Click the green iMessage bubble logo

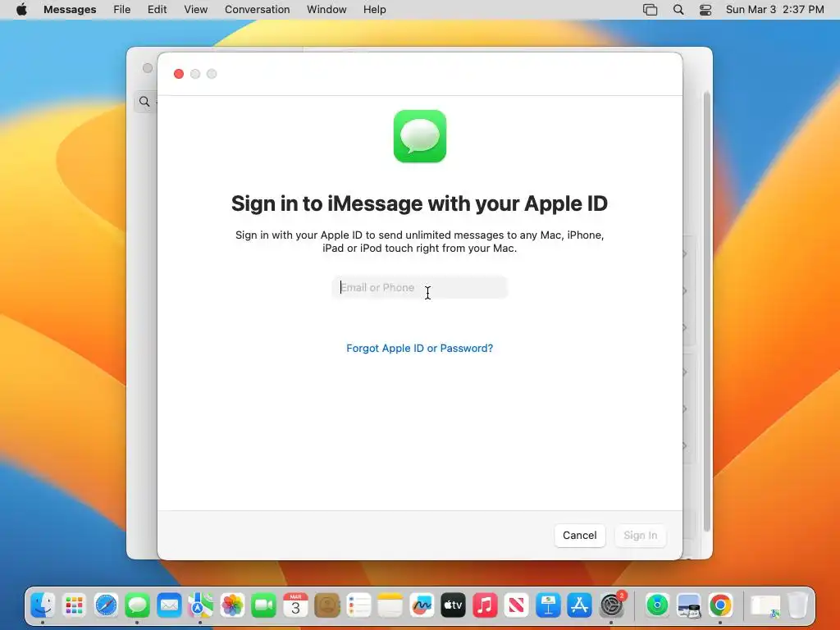tap(420, 136)
